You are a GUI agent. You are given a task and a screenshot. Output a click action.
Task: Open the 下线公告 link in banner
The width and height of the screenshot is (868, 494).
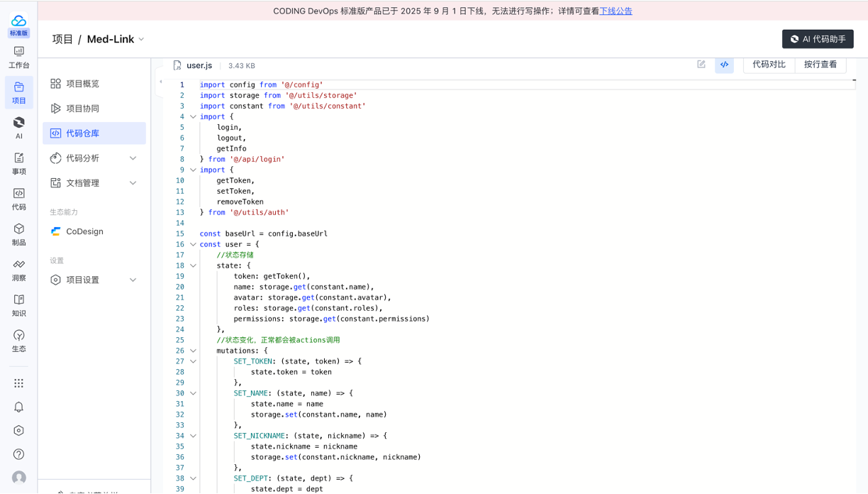[616, 11]
